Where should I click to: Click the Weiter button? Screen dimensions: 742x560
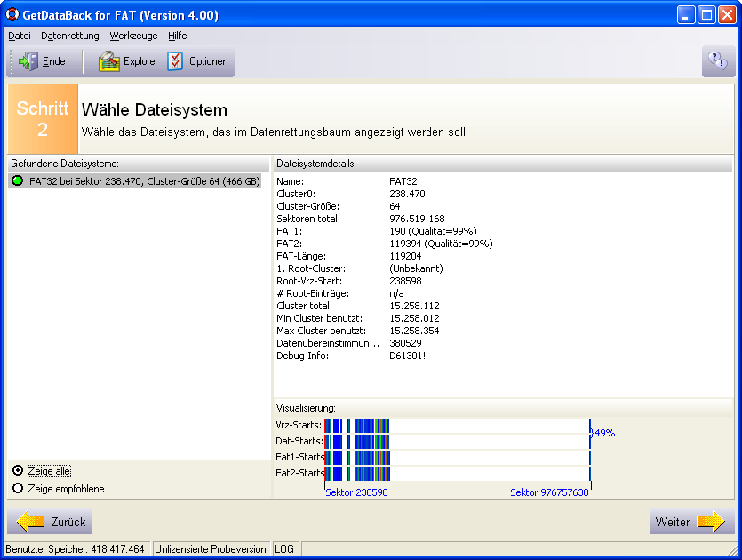coord(692,522)
